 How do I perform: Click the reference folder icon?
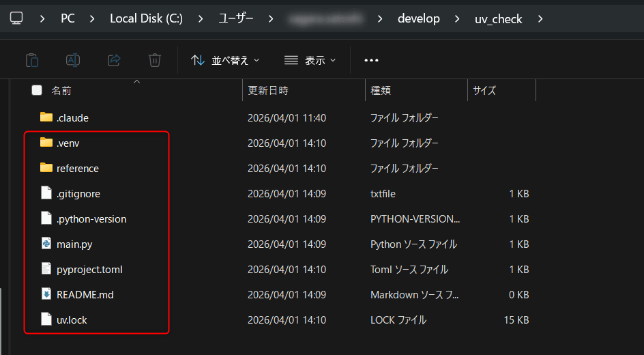tap(46, 168)
